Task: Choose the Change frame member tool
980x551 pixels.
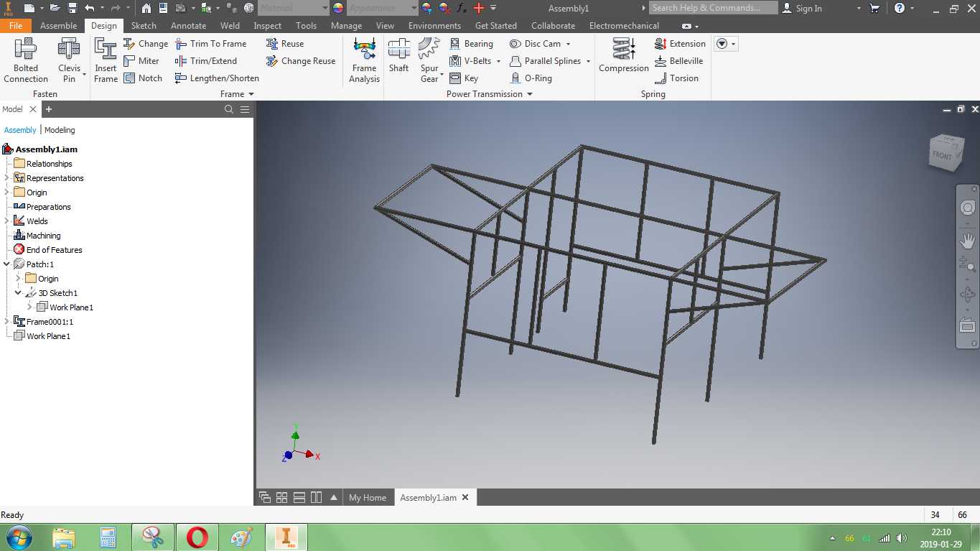Action: click(x=146, y=44)
